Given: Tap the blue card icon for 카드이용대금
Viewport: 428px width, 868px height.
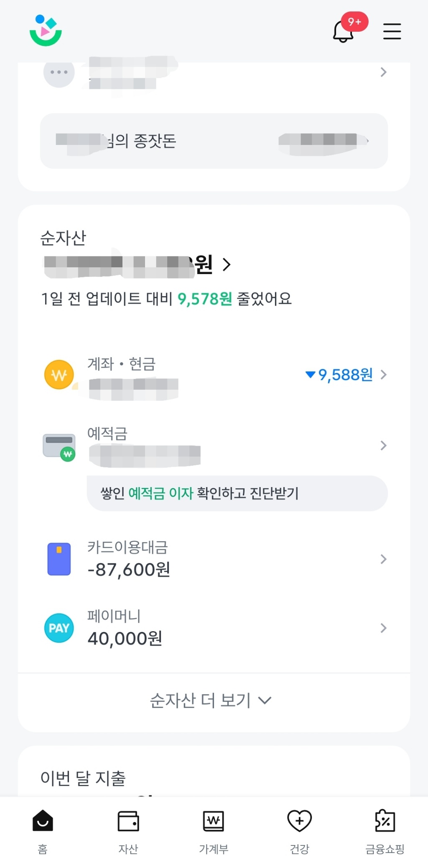Looking at the screenshot, I should 59,559.
